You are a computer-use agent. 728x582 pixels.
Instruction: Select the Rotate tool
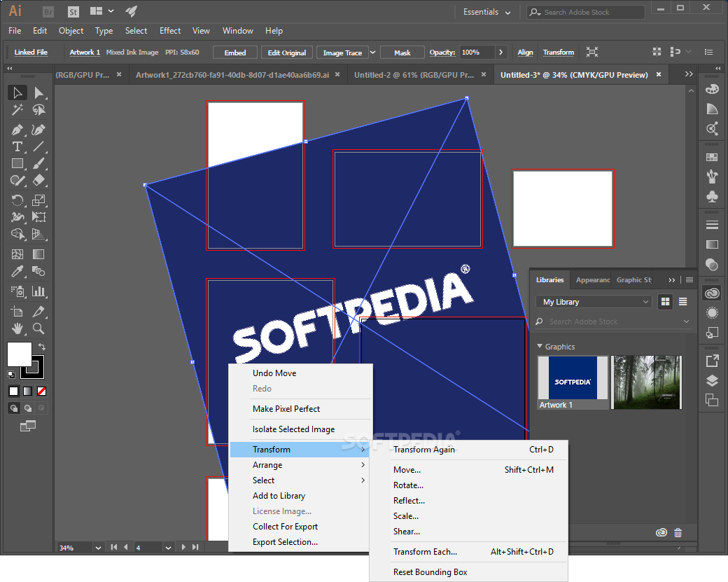17,200
